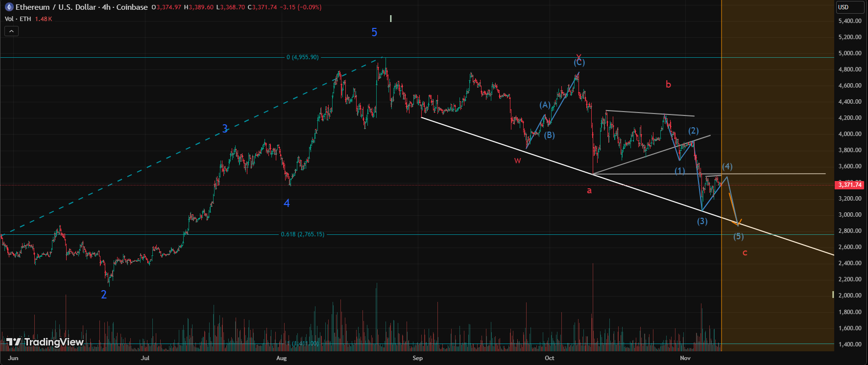Screen dimensions: 868x365
Task: Click the TradingView logo watermark
Action: [45, 342]
